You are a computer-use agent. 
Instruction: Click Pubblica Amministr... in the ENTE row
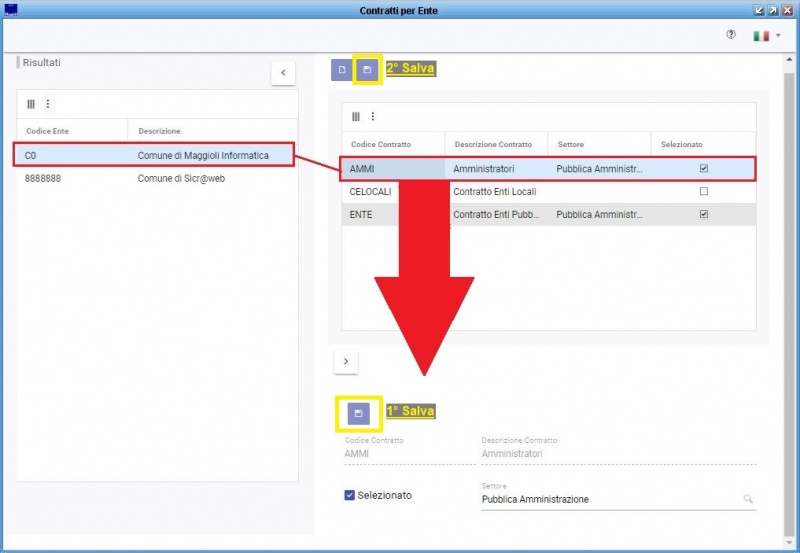[599, 215]
